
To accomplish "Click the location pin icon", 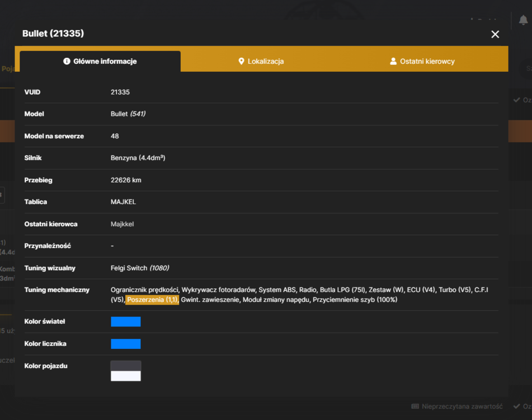I will 241,61.
